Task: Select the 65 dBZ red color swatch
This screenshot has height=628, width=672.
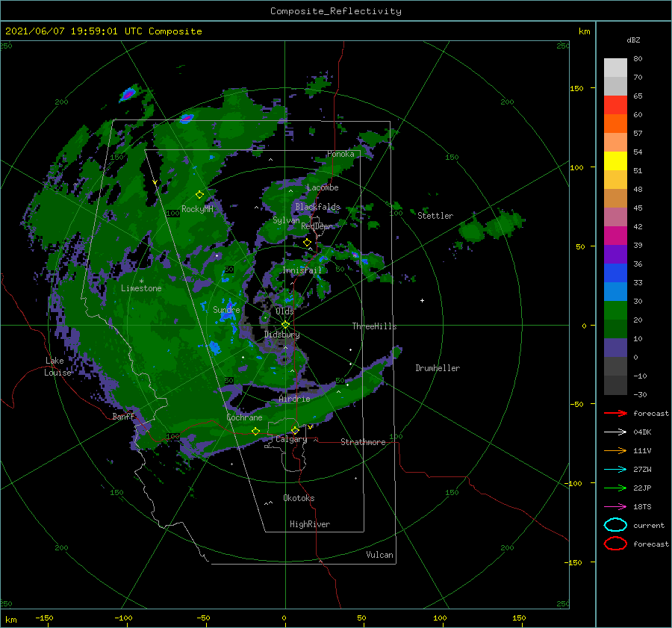Action: coord(615,105)
